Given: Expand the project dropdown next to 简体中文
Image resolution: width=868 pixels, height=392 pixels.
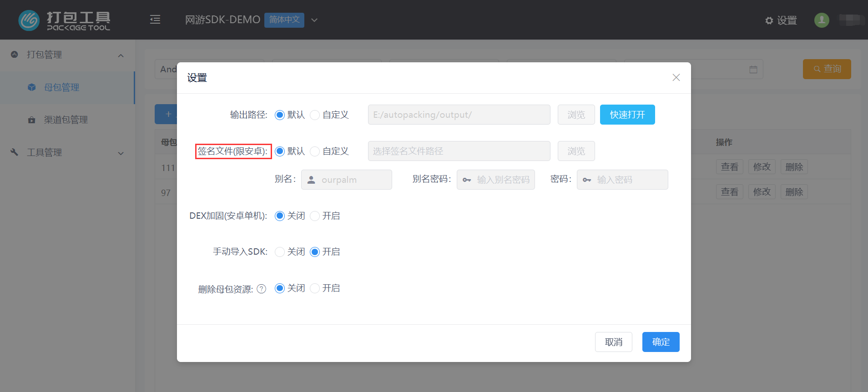Looking at the screenshot, I should (x=314, y=20).
